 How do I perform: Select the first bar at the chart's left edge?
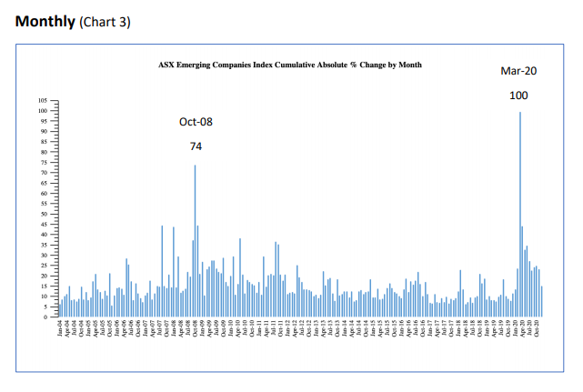point(60,309)
